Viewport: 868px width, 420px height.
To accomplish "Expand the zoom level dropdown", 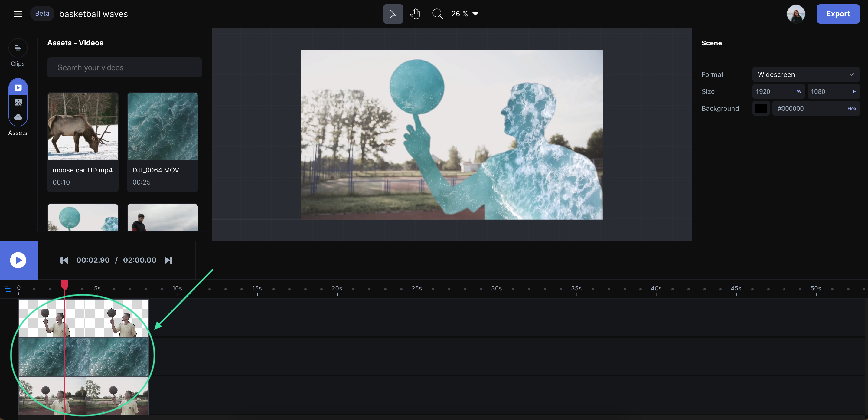I will [475, 13].
